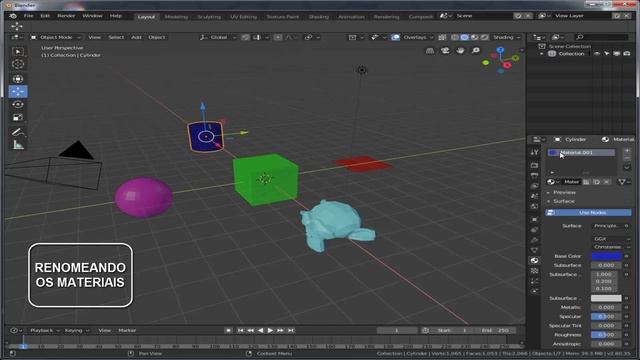This screenshot has width=640, height=360.
Task: Add a material slot with plus icon
Action: point(627,151)
